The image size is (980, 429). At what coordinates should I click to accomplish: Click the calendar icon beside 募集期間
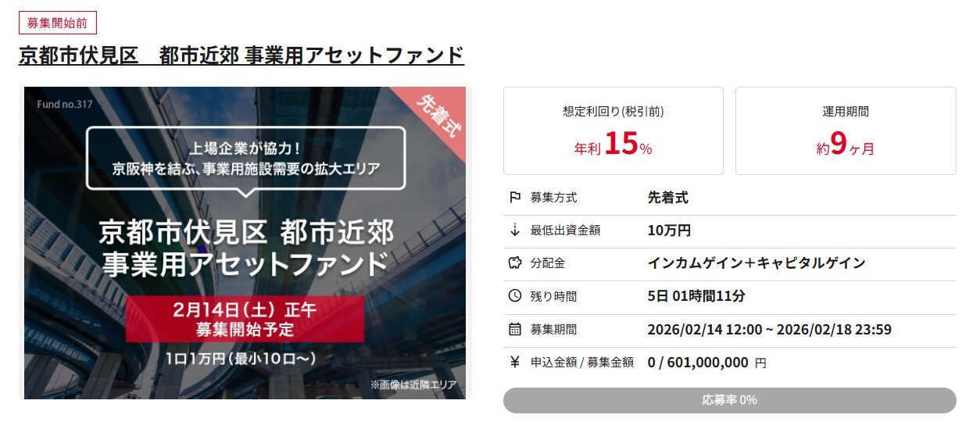pos(514,329)
